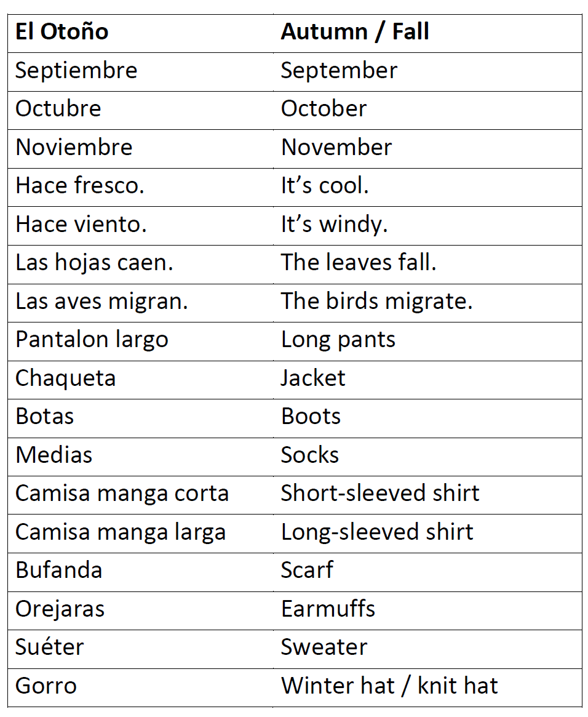The height and width of the screenshot is (717, 588).
Task: Select the 'It's windy.' cell
Action: coord(334,224)
